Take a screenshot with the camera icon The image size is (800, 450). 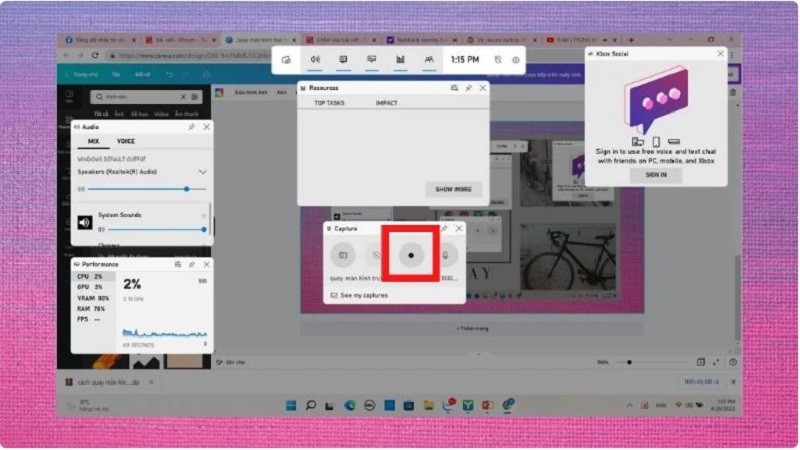tap(342, 256)
